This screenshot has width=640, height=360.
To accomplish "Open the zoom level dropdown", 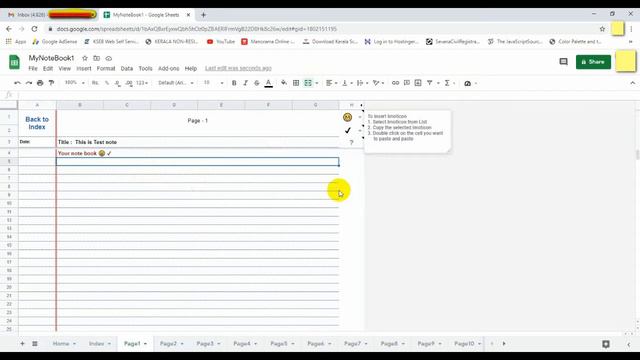I will (x=75, y=83).
